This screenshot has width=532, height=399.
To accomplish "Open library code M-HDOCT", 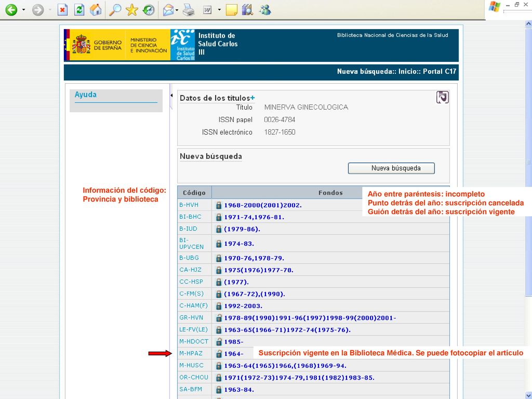I will pos(194,341).
